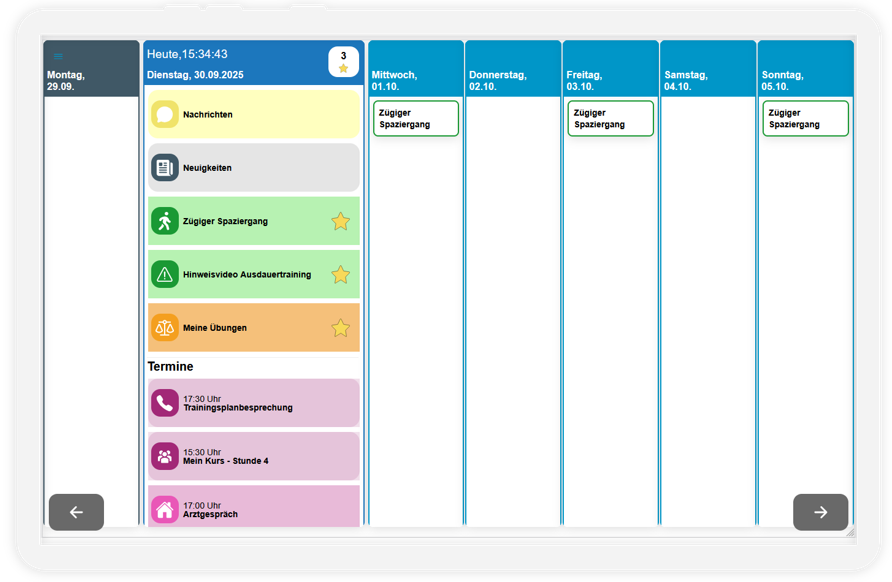Open the Neuigkeiten newspaper icon
The height and width of the screenshot is (582, 892).
click(x=165, y=168)
